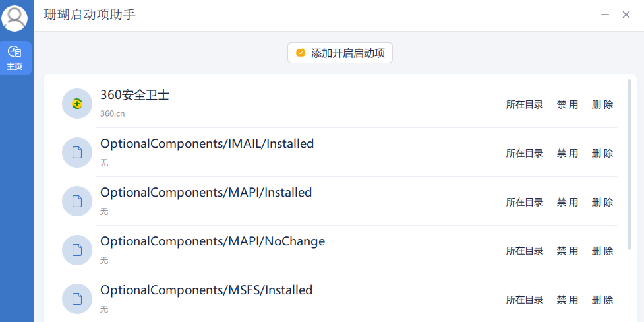644x322 pixels.
Task: Minimize the 珊瑚启动项助手 window
Action: (605, 15)
